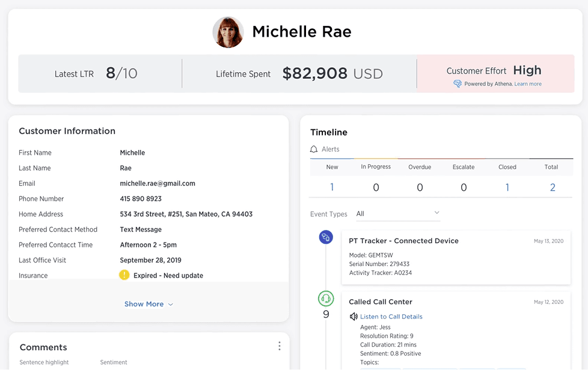The image size is (588, 375).
Task: Click the Latest LTR score value
Action: [122, 73]
